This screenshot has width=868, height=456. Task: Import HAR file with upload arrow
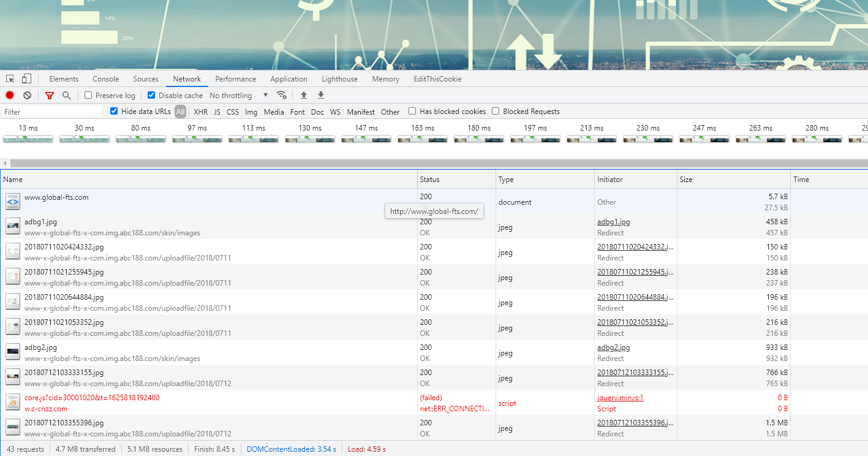tap(303, 95)
